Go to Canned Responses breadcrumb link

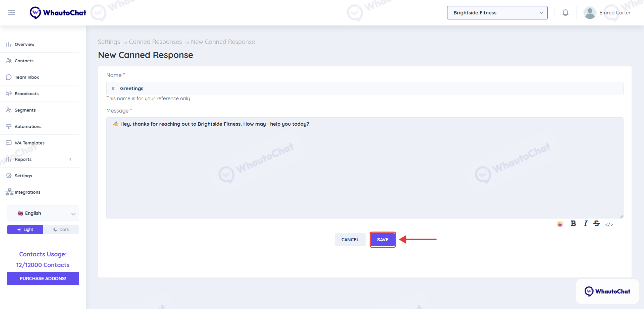click(155, 42)
